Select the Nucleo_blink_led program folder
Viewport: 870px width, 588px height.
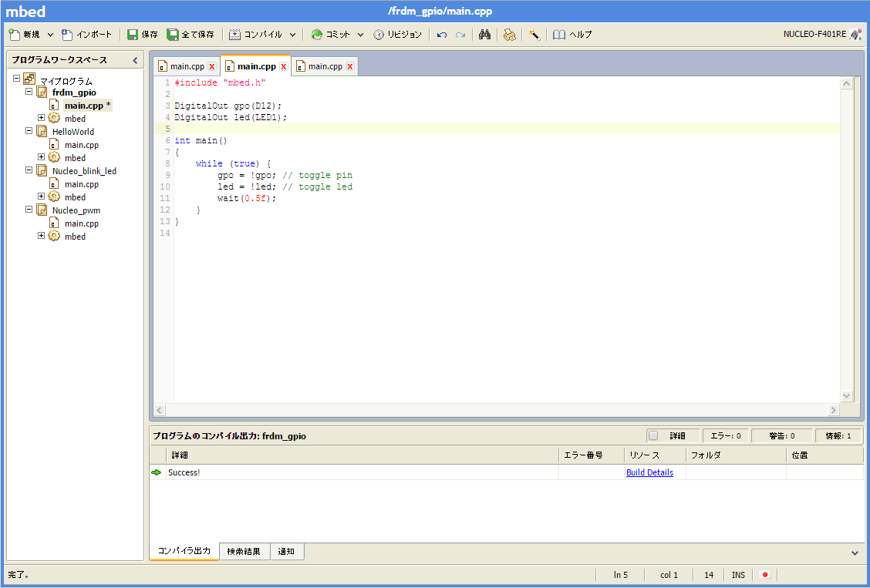84,171
